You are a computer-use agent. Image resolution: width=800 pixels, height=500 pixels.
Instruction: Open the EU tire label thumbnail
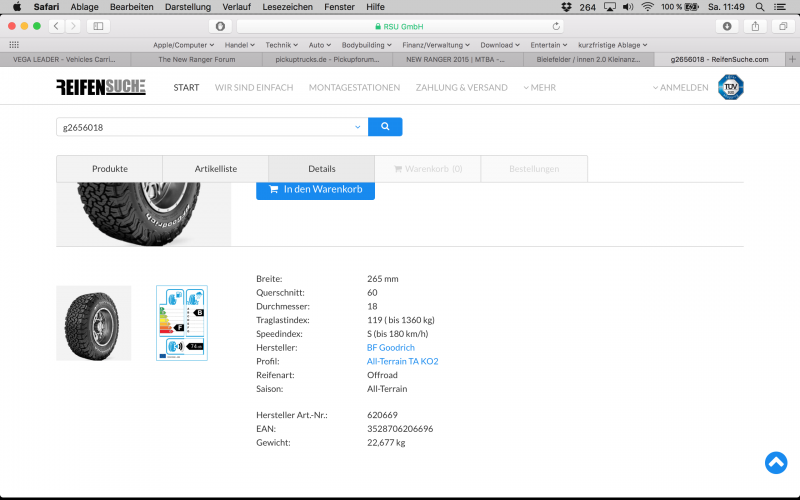click(x=182, y=323)
